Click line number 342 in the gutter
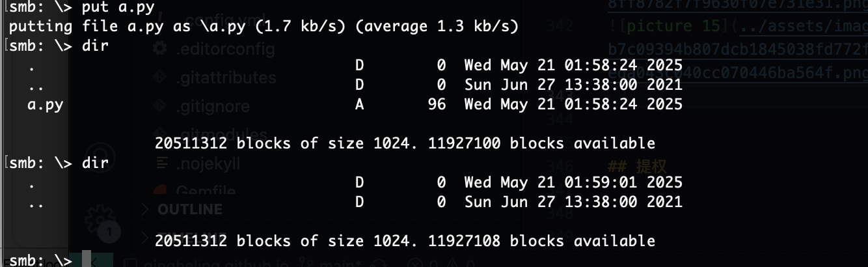The height and width of the screenshot is (267, 868). click(561, 27)
